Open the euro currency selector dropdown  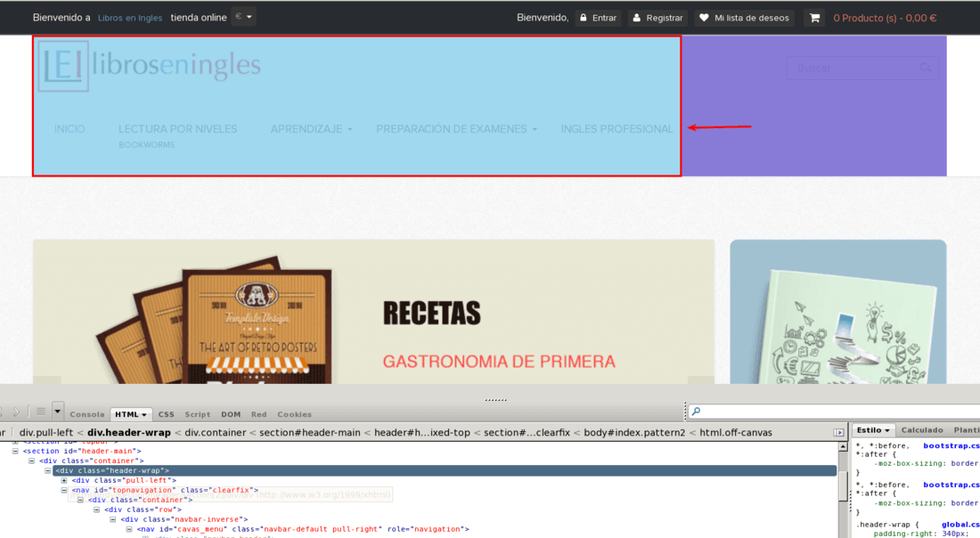click(x=244, y=17)
